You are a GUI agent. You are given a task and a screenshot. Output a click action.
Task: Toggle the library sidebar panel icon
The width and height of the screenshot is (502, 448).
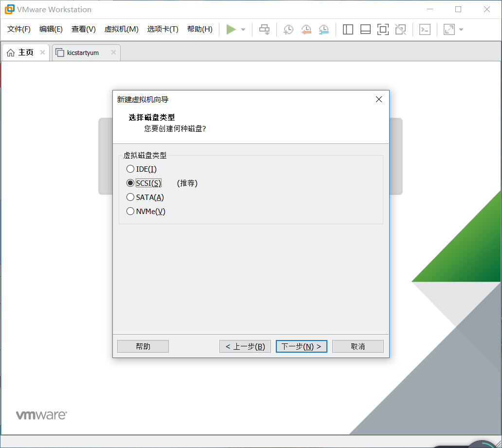pyautogui.click(x=348, y=30)
